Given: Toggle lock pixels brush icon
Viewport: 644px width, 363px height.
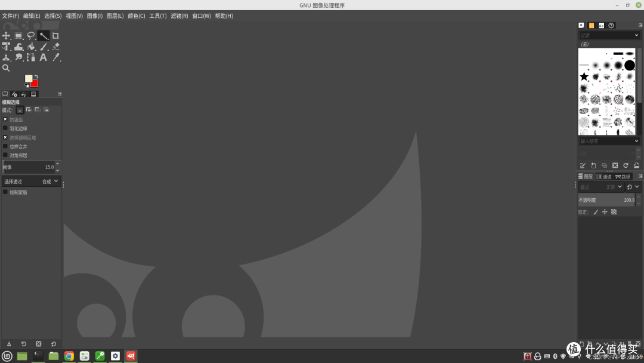Looking at the screenshot, I should (596, 212).
